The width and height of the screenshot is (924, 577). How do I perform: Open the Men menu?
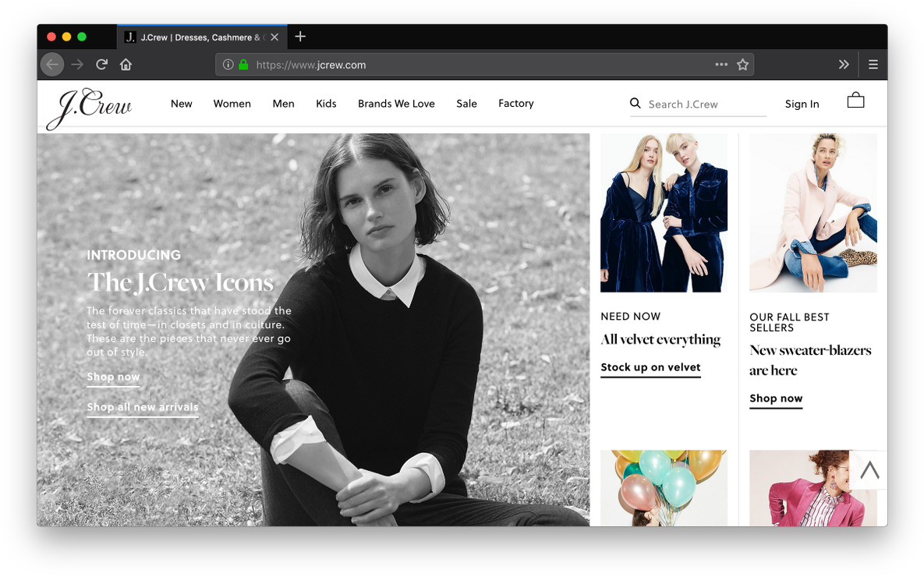(284, 104)
